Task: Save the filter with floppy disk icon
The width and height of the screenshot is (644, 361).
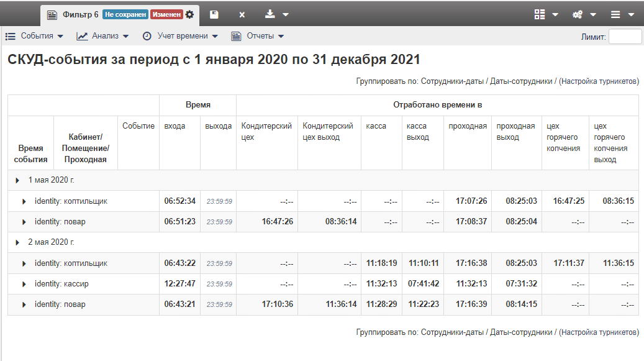Action: point(214,14)
